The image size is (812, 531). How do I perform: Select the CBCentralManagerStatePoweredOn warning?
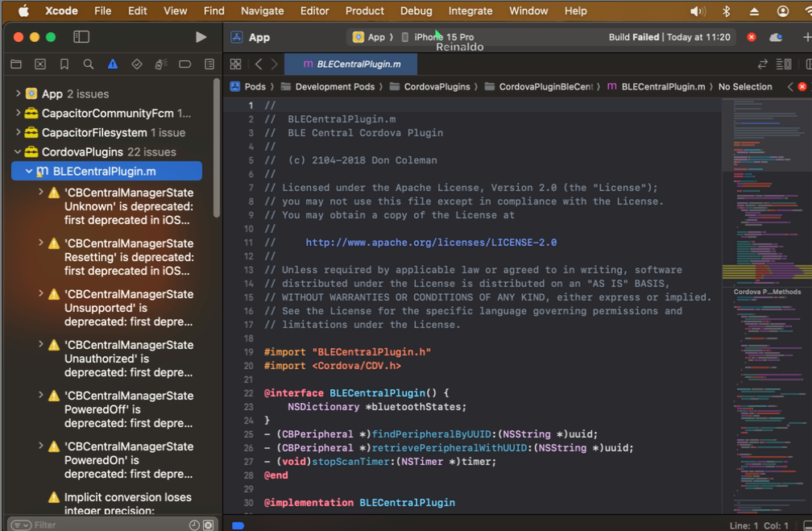coord(128,460)
